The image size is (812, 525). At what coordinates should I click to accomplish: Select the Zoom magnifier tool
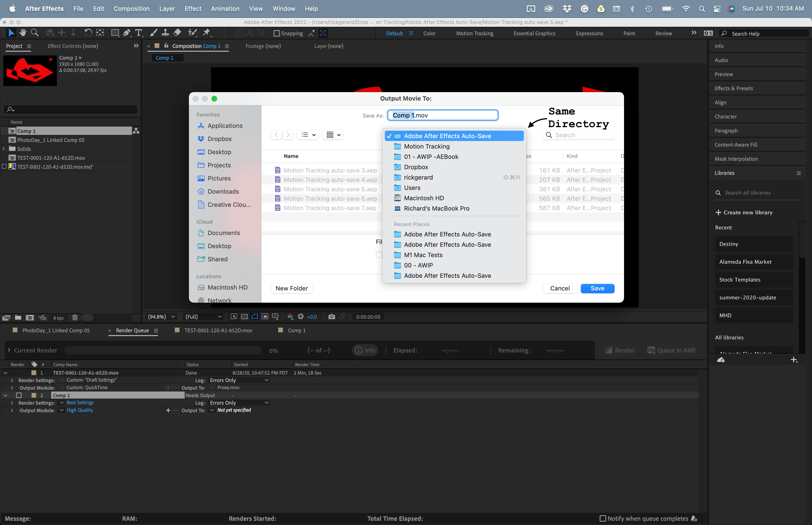34,33
